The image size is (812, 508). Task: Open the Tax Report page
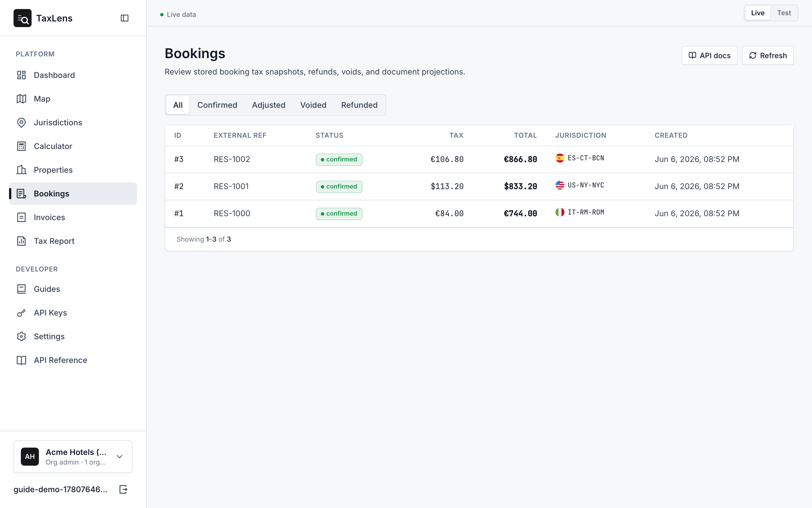pos(73,241)
